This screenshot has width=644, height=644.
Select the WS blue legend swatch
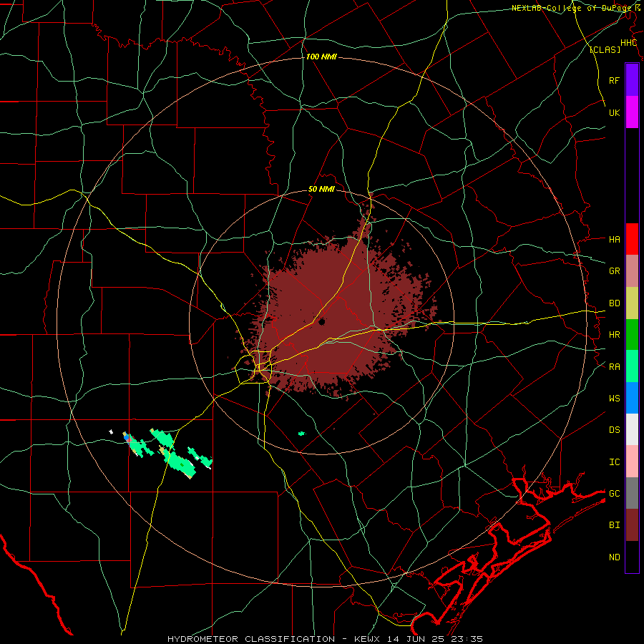(x=632, y=398)
